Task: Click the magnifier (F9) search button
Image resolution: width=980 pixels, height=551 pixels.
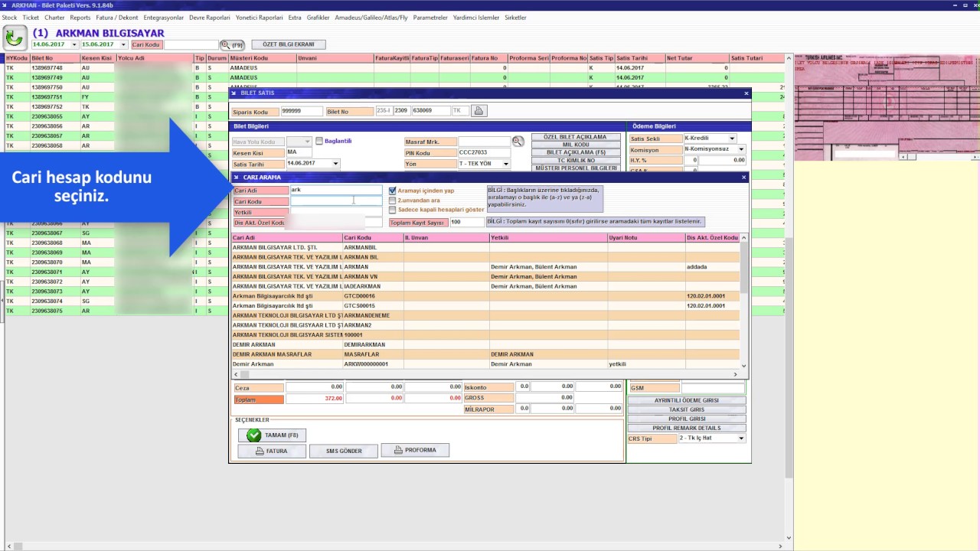Action: tap(231, 45)
